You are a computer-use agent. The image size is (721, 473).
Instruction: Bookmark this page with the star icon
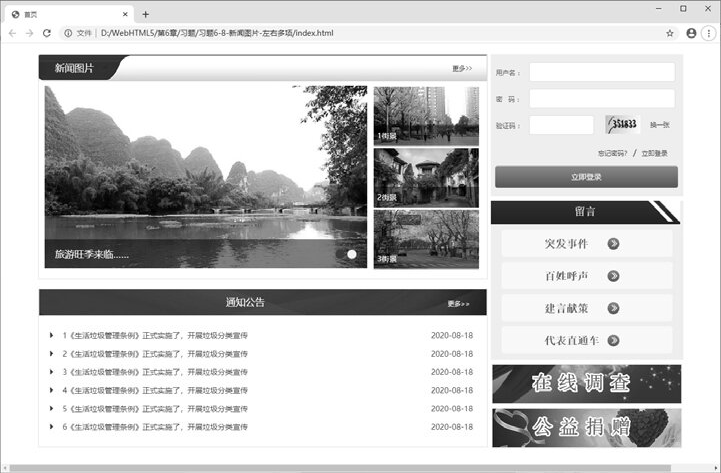(670, 33)
